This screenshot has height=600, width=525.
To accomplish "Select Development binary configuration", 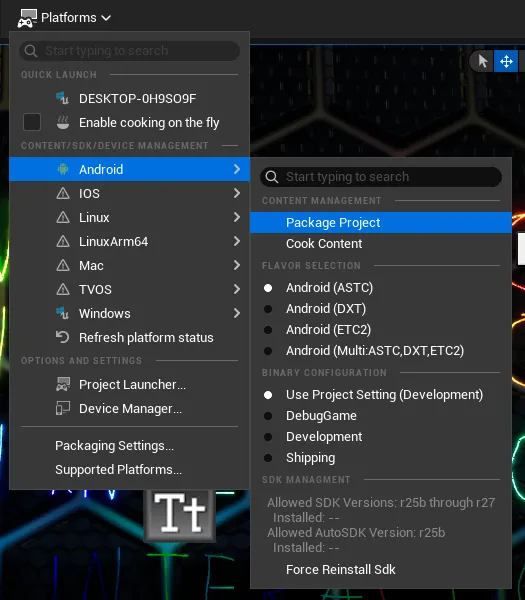I will click(381, 437).
